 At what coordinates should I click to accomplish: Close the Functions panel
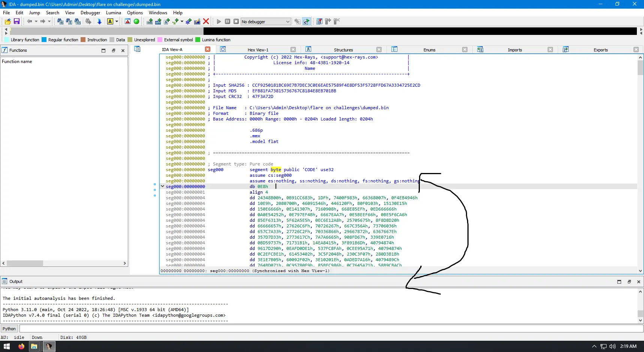(x=123, y=50)
